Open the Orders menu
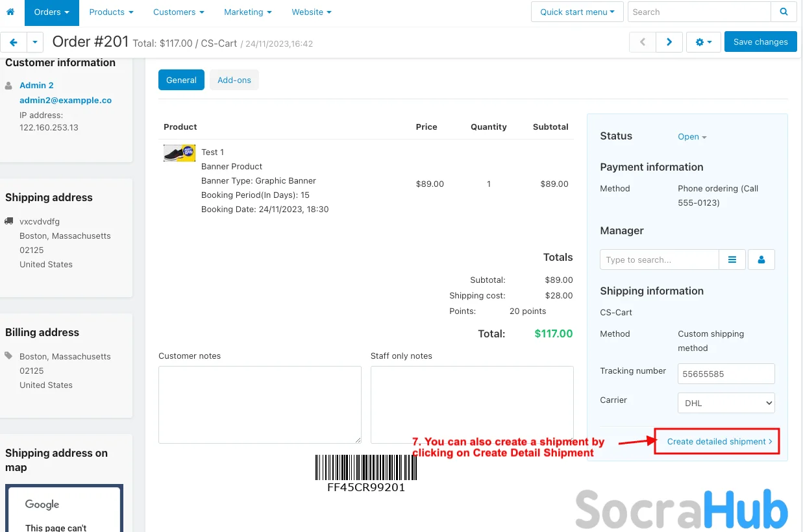This screenshot has height=532, width=803. click(x=51, y=12)
